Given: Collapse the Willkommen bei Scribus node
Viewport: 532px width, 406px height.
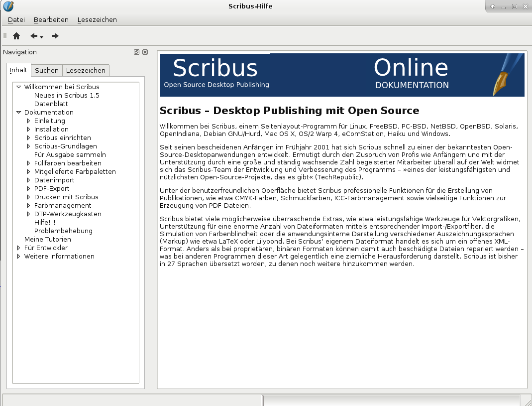Looking at the screenshot, I should pyautogui.click(x=19, y=87).
